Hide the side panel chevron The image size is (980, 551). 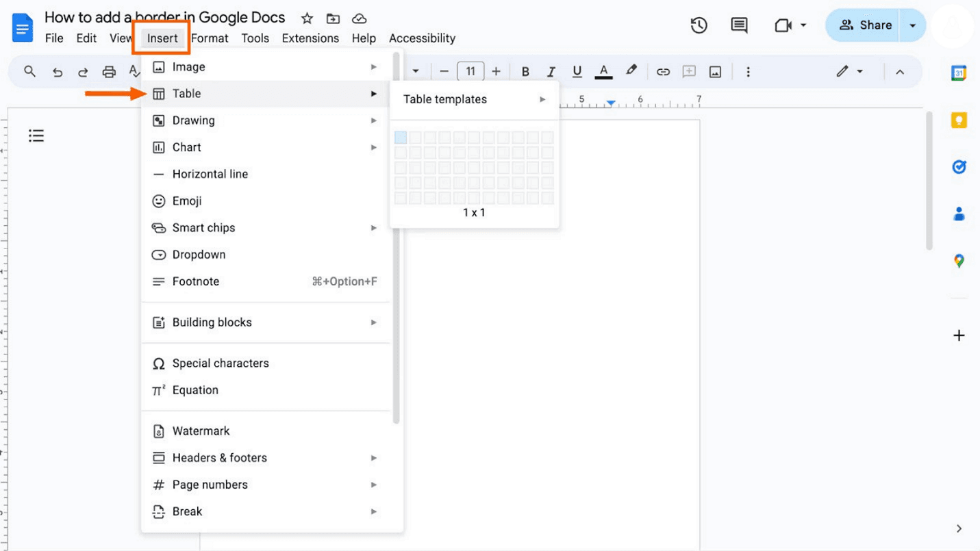[x=959, y=528]
